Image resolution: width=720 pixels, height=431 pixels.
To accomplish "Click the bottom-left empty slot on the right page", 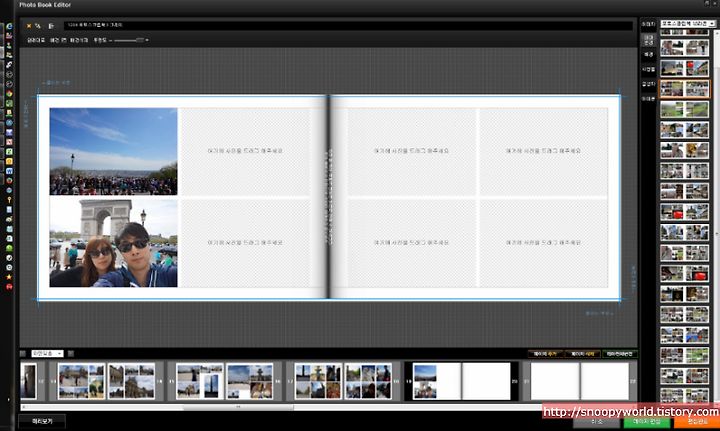I will (x=411, y=242).
